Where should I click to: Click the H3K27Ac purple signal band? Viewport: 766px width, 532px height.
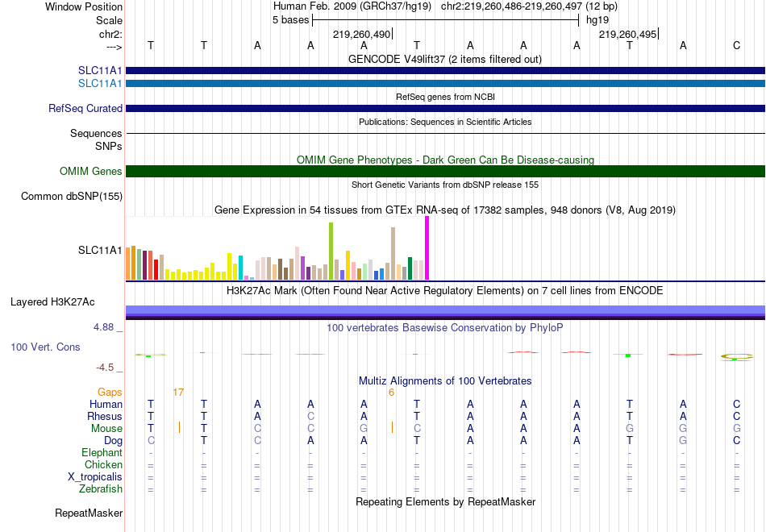(x=446, y=312)
